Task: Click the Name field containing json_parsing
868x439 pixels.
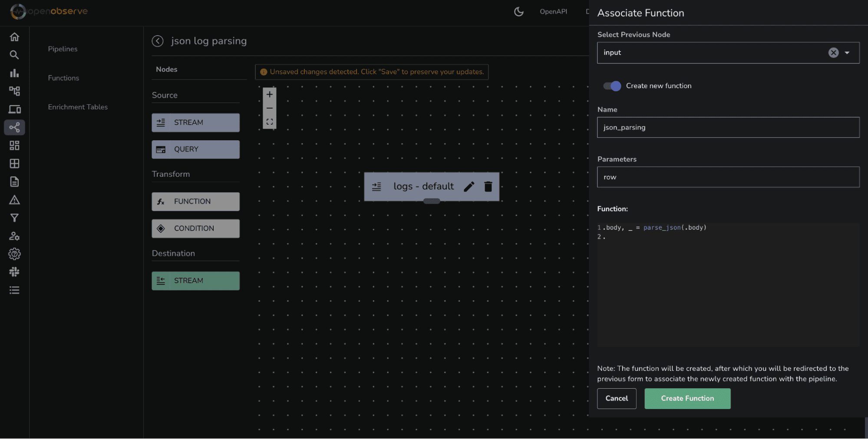Action: 728,128
